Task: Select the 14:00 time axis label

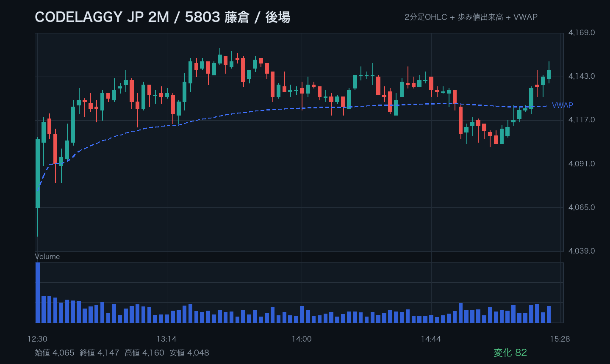Action: tap(302, 339)
